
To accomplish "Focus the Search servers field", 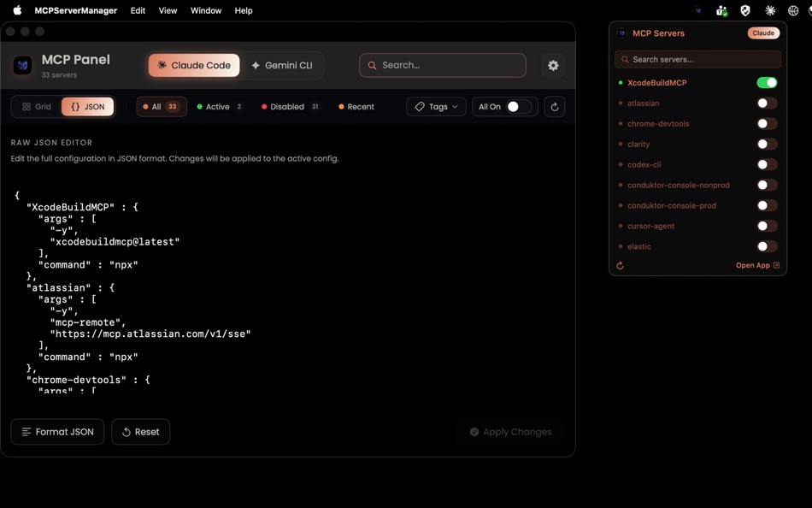I will 698,60.
